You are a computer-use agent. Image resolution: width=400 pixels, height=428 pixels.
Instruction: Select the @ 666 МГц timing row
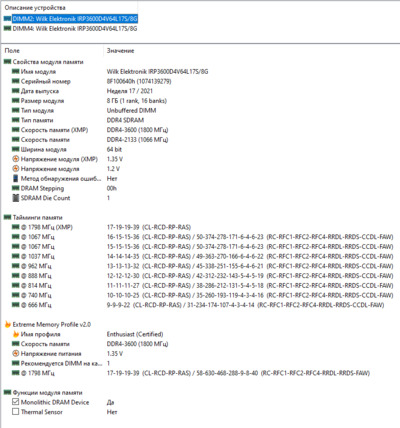(200, 305)
